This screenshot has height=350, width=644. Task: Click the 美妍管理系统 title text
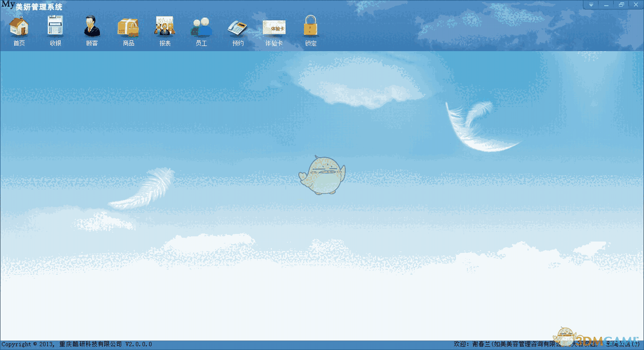pos(39,7)
